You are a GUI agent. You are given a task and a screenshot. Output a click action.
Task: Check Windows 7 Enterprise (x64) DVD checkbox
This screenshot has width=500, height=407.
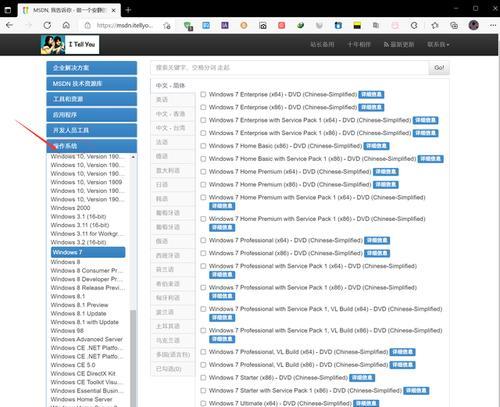(x=203, y=95)
